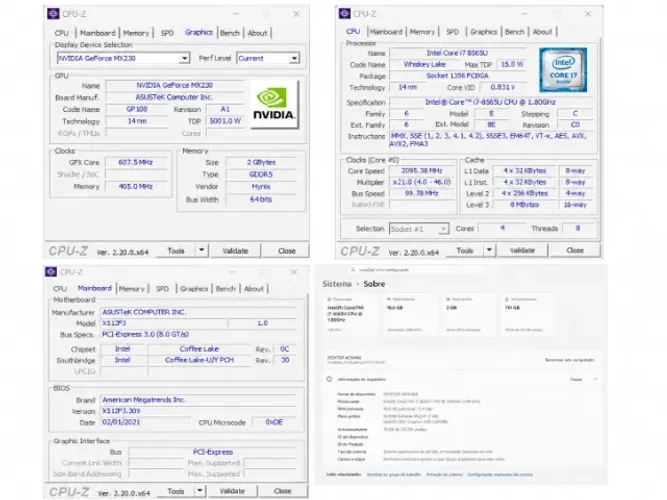Select SPD tab in CPU window
The width and height of the screenshot is (667, 500).
(453, 31)
